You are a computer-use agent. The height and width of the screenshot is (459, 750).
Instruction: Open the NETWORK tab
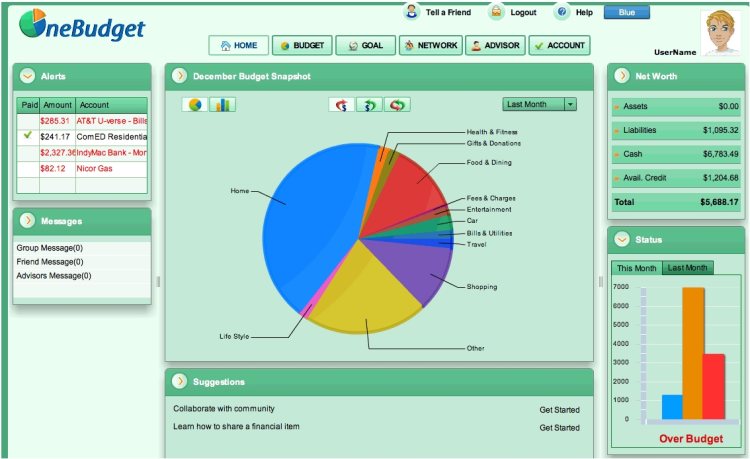[x=431, y=45]
